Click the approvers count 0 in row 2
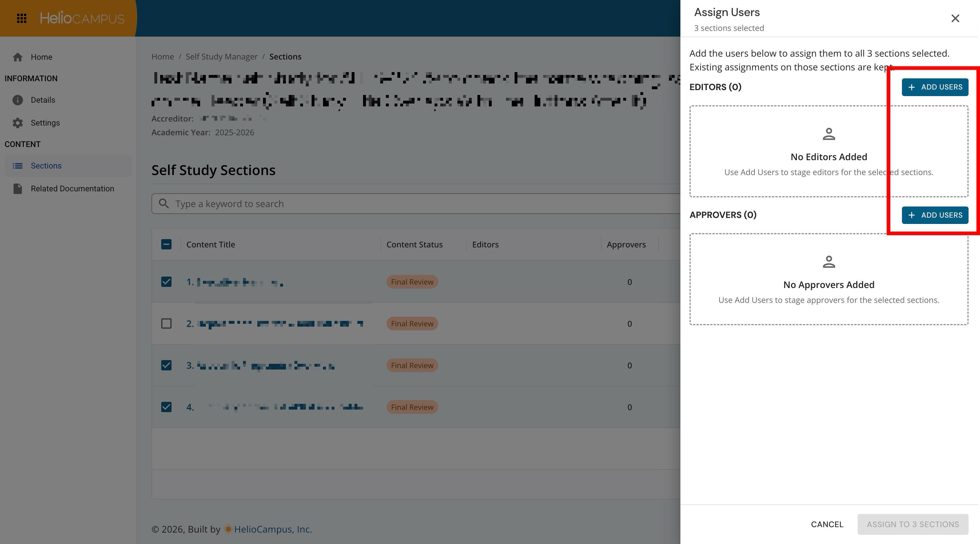Viewport: 980px width, 544px height. click(x=630, y=324)
